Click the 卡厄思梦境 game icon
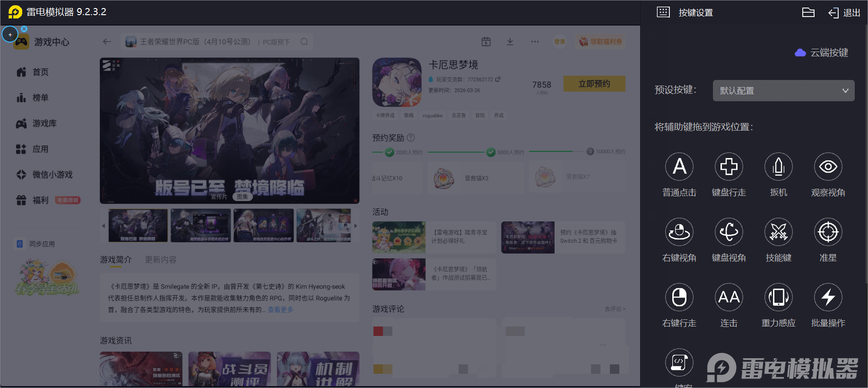This screenshot has width=868, height=388. click(397, 82)
